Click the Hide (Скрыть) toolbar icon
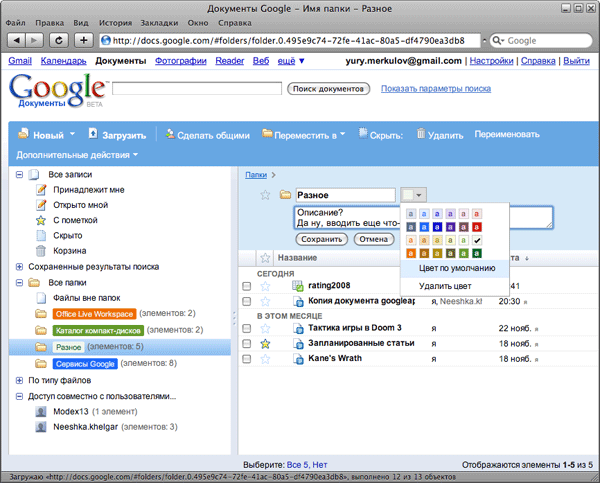The height and width of the screenshot is (483, 600). (x=363, y=133)
